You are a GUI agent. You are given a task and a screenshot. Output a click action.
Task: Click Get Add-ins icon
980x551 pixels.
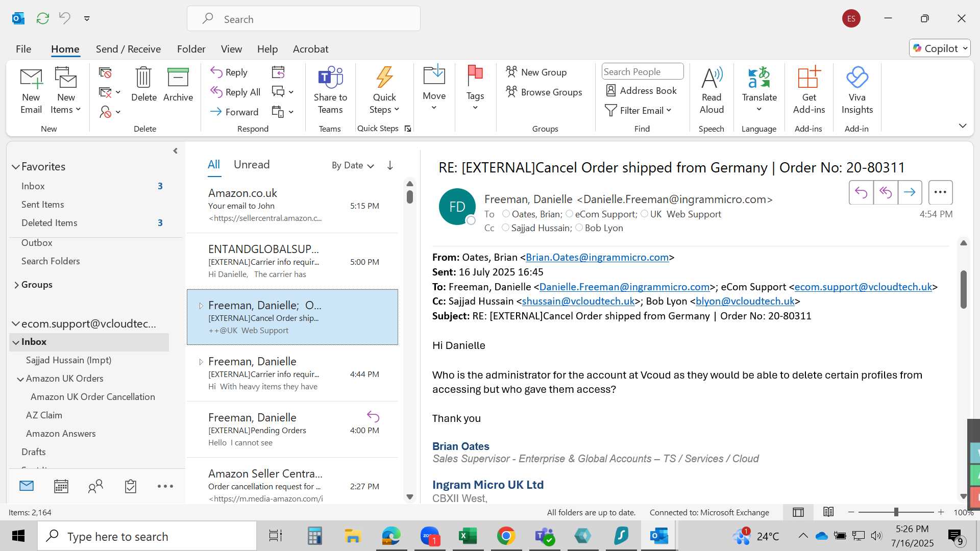tap(808, 78)
